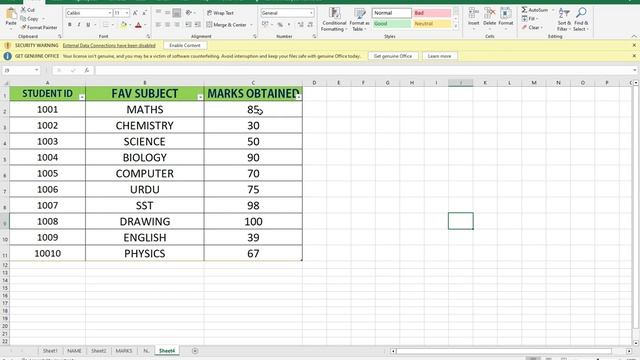Open the Calibri font name dropdown

tap(110, 13)
